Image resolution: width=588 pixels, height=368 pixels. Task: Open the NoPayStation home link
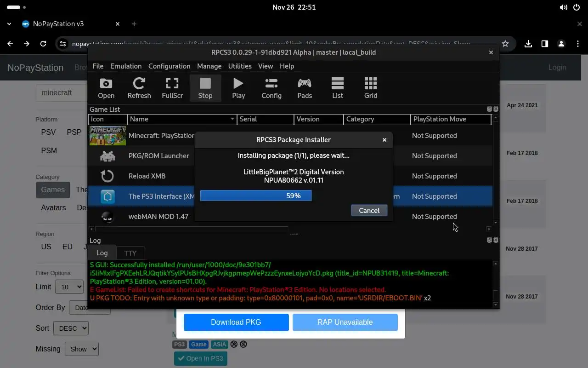pyautogui.click(x=35, y=68)
